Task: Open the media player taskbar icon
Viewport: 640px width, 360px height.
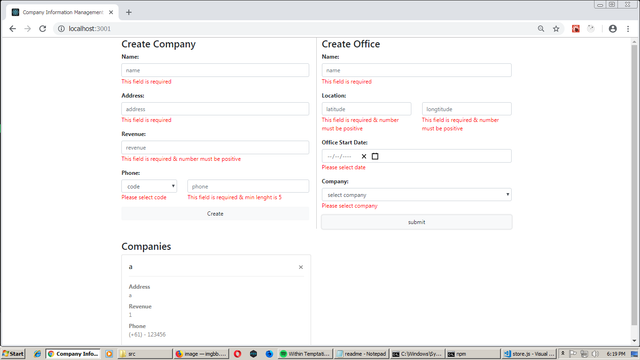Action: point(109,354)
